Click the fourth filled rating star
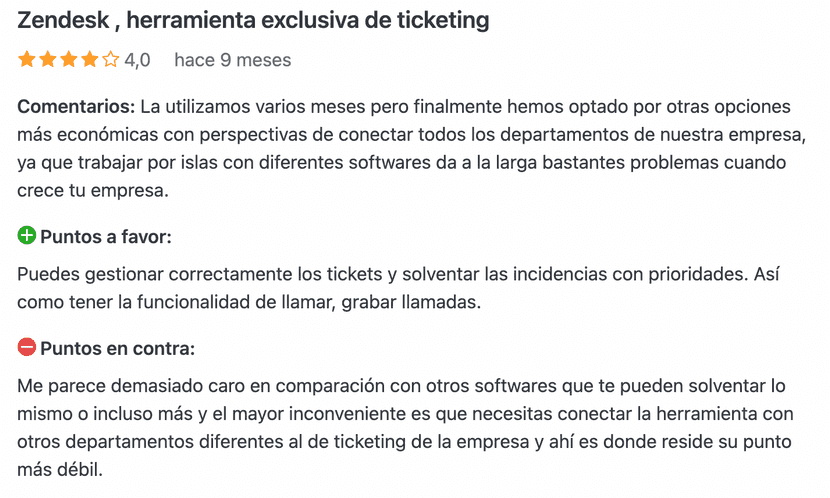This screenshot has width=830, height=498. coord(89,60)
